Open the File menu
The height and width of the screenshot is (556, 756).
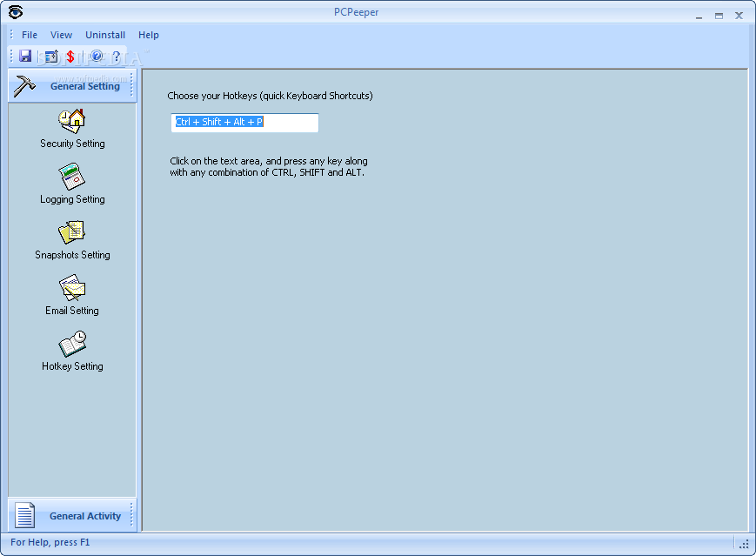[x=30, y=35]
